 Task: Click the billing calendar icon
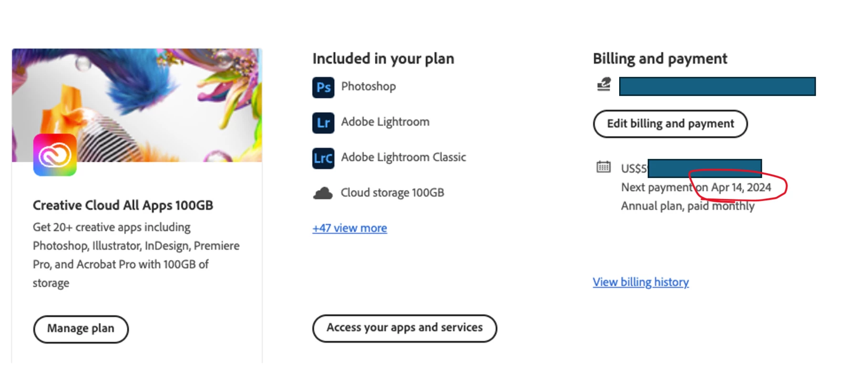tap(603, 167)
